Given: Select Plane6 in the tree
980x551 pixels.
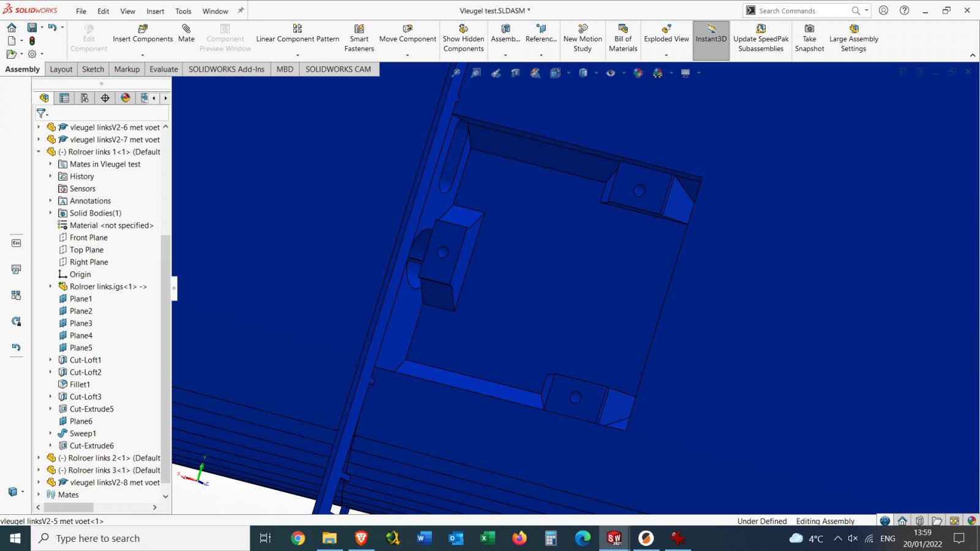Looking at the screenshot, I should tap(75, 421).
